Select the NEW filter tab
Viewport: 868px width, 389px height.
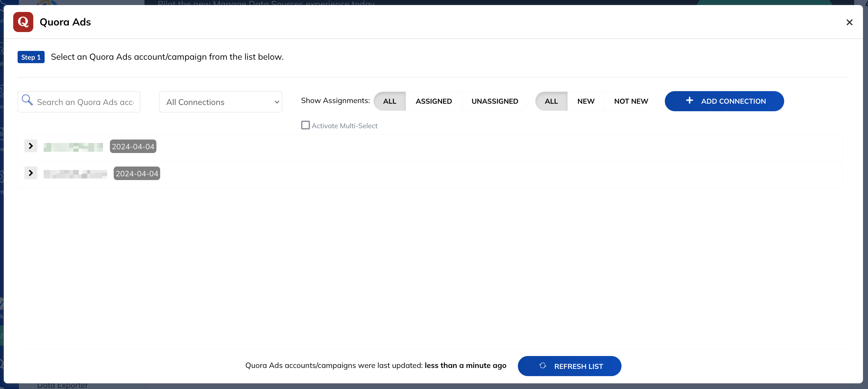pos(586,101)
